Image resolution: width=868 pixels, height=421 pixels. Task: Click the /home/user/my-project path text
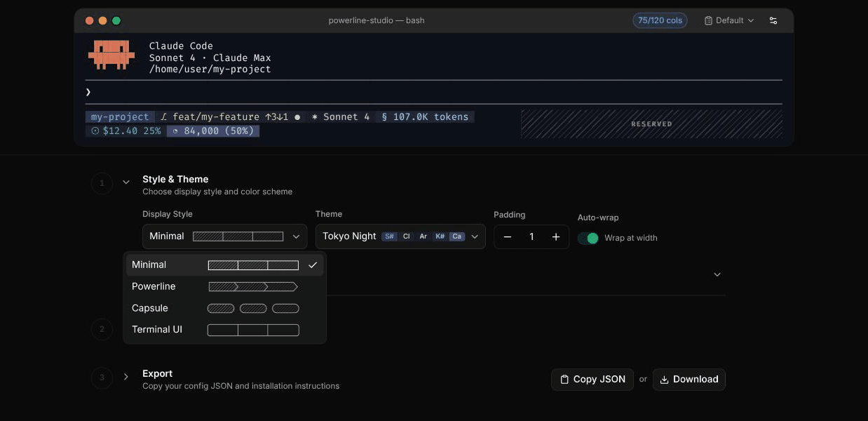point(210,69)
